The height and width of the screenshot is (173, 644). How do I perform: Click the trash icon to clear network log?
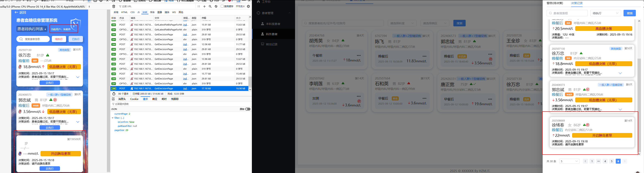[114, 7]
